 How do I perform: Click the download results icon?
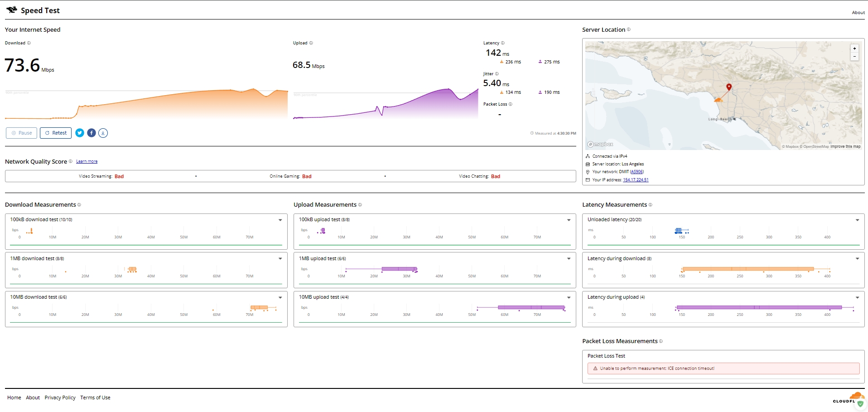coord(103,133)
